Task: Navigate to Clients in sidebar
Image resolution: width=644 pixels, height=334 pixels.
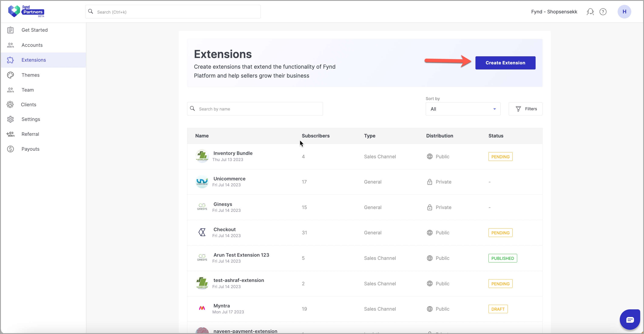Action: point(44,105)
